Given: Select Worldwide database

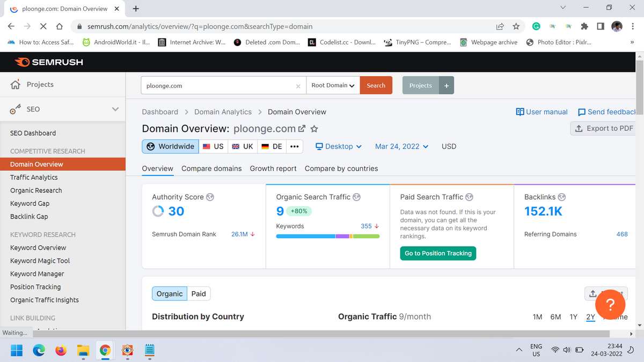Looking at the screenshot, I should click(x=170, y=146).
